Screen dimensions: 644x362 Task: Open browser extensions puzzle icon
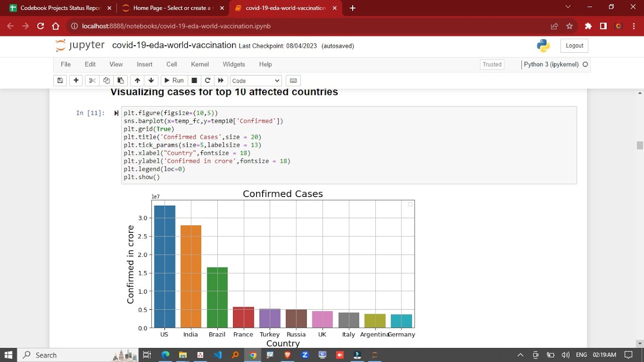point(588,26)
